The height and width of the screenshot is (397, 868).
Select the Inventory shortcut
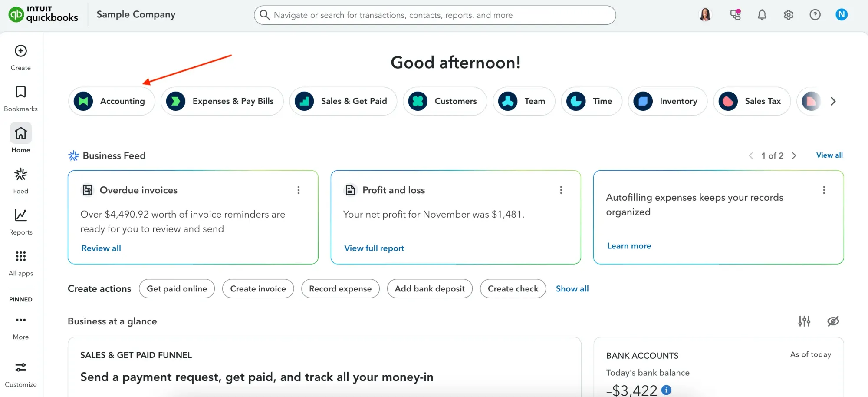667,101
